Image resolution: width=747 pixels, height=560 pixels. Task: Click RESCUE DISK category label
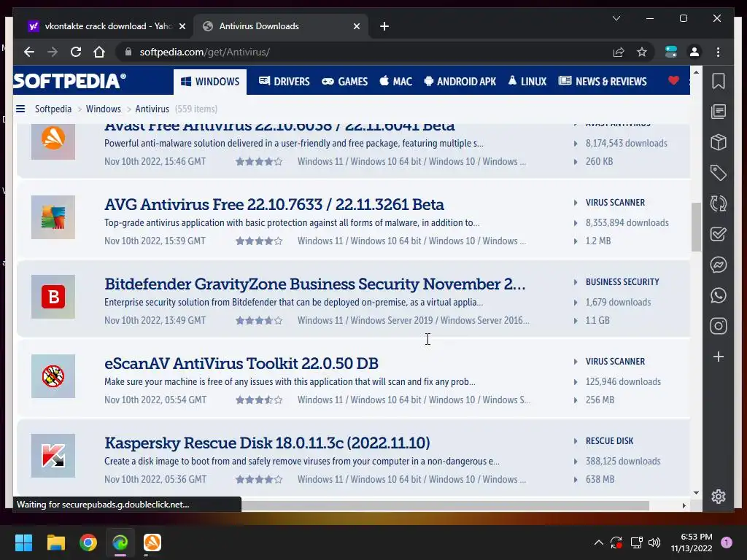click(x=609, y=441)
